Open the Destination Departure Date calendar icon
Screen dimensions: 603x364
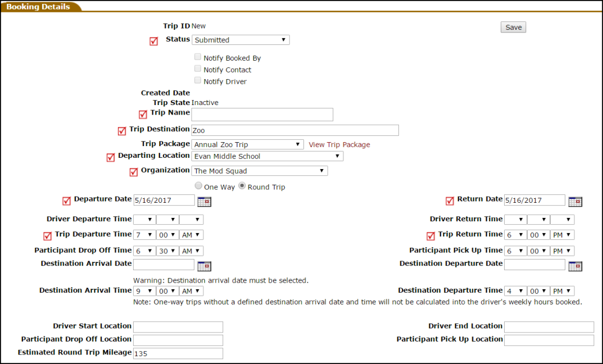pos(575,266)
